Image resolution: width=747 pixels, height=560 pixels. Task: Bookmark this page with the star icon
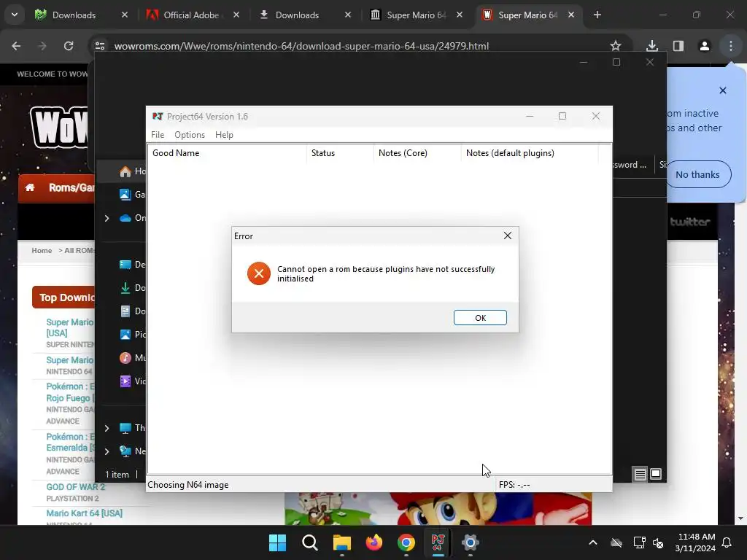[x=615, y=46]
